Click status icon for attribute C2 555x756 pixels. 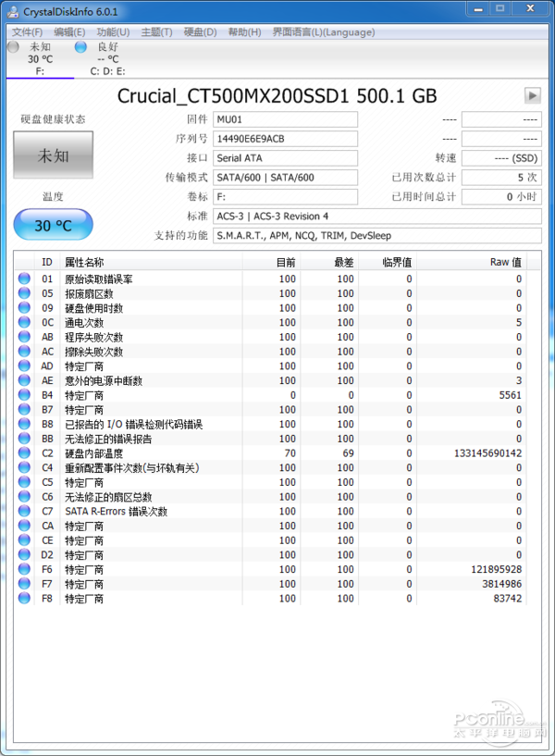pyautogui.click(x=24, y=452)
